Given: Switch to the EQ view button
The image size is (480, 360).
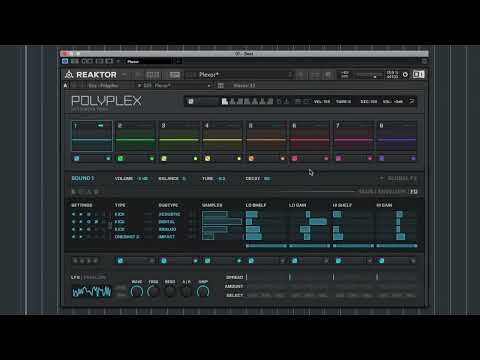Looking at the screenshot, I should point(414,192).
